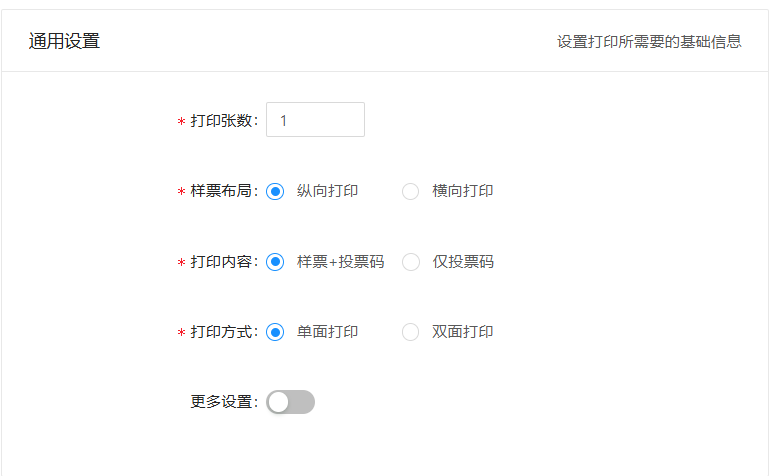Select 样票+投票码 print content option
This screenshot has width=772, height=476.
point(276,262)
